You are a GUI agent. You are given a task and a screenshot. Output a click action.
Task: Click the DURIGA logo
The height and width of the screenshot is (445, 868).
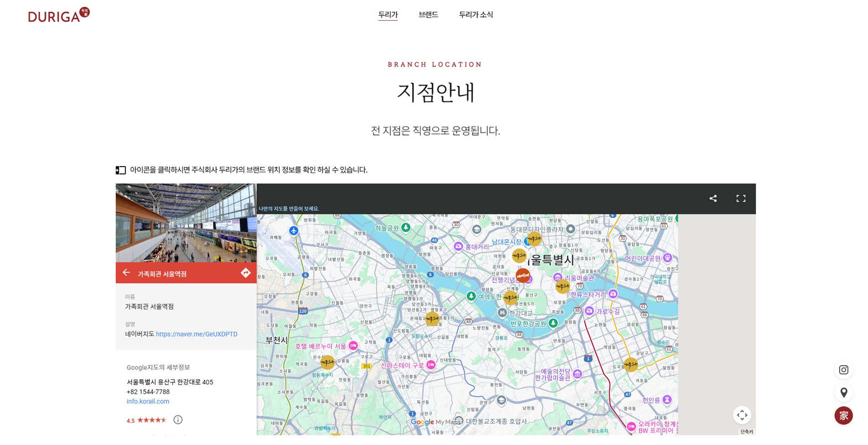point(59,15)
